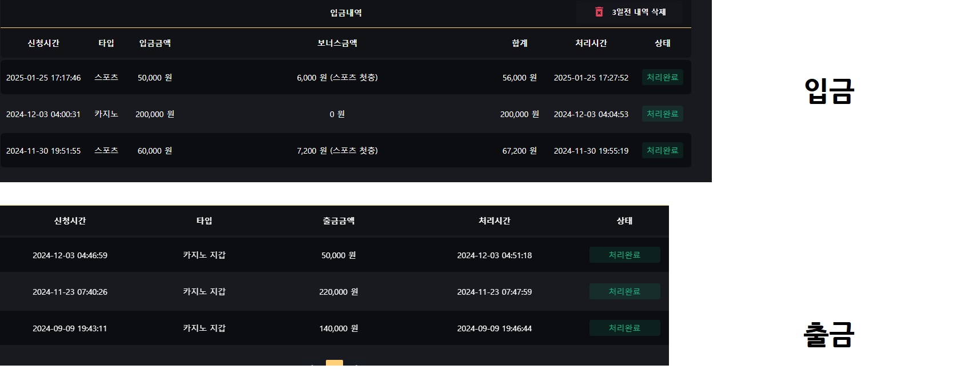Sort by the 보너스금액 column header
The height and width of the screenshot is (369, 980).
coord(337,43)
